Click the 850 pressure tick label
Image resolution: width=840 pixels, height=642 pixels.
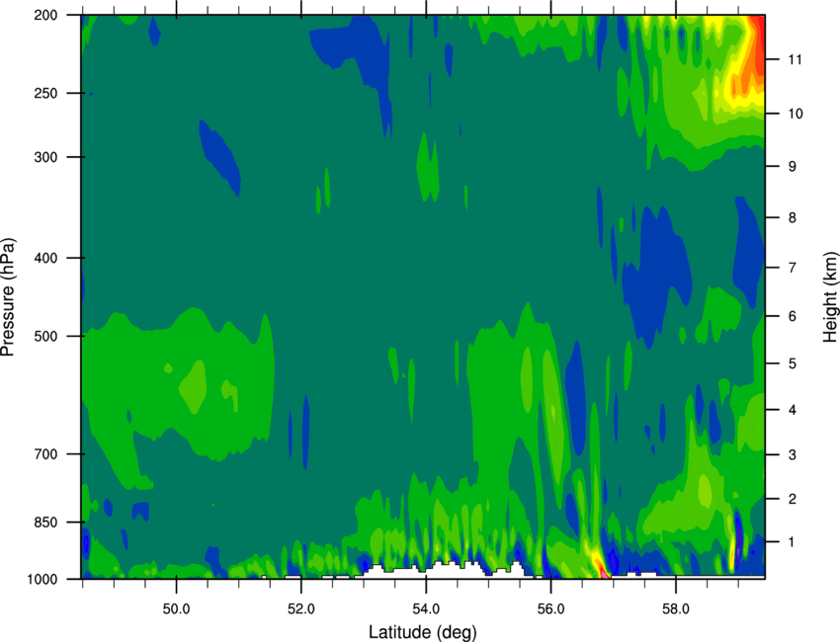pos(45,522)
